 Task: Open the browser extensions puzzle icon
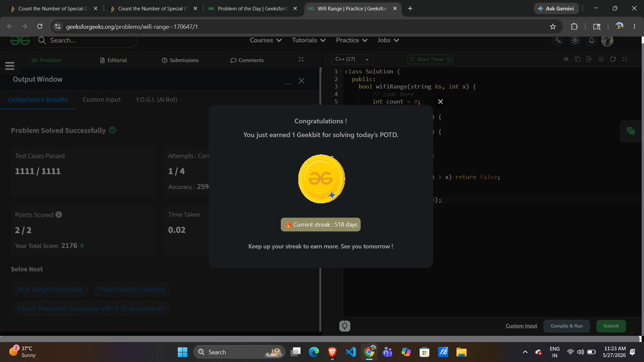coord(574,26)
